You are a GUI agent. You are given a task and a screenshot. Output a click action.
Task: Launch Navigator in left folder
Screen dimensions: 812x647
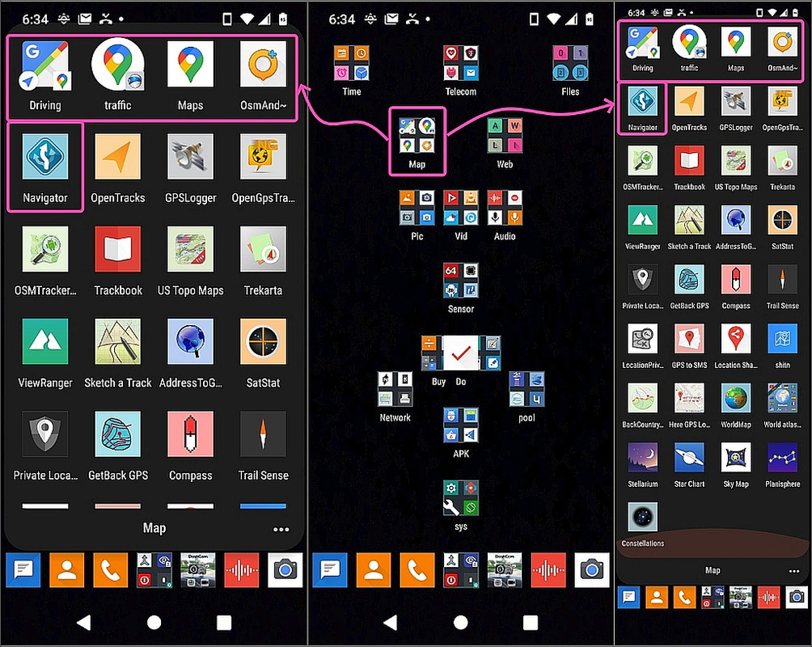pos(45,157)
